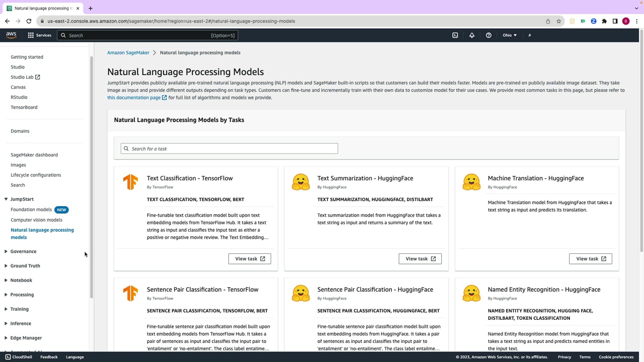Viewport: 644px width, 362px height.
Task: Click the Search for a task field
Action: pos(229,149)
